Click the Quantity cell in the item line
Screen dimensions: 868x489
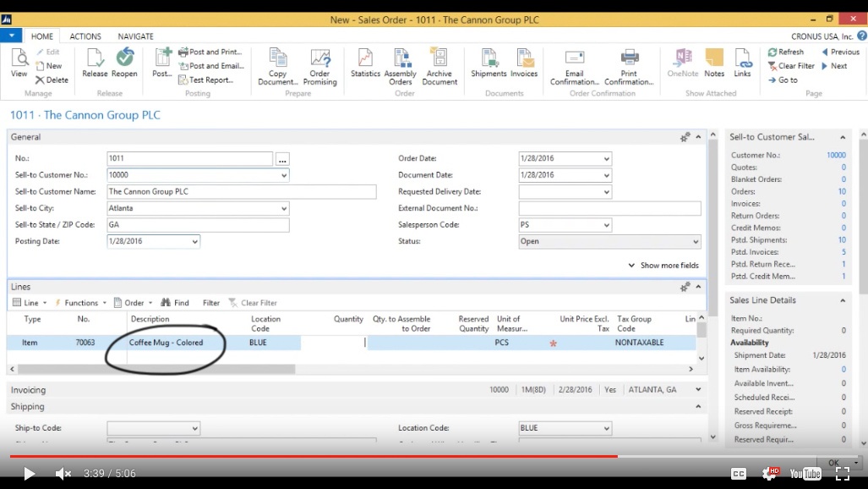(334, 343)
